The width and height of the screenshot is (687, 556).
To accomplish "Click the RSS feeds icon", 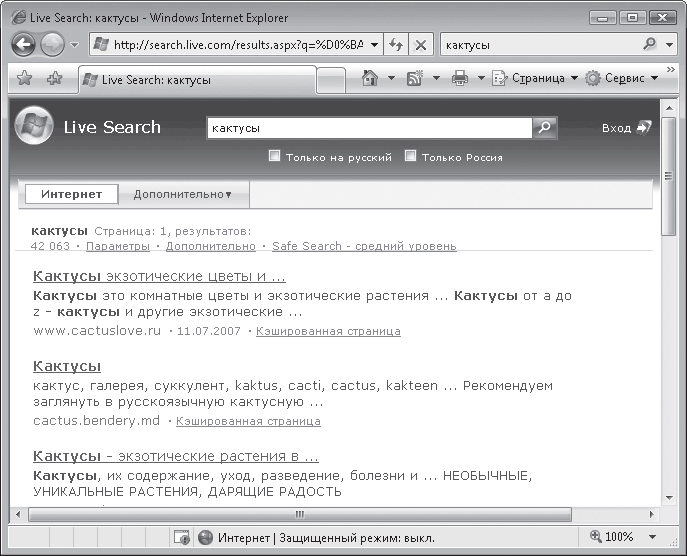I will point(415,78).
